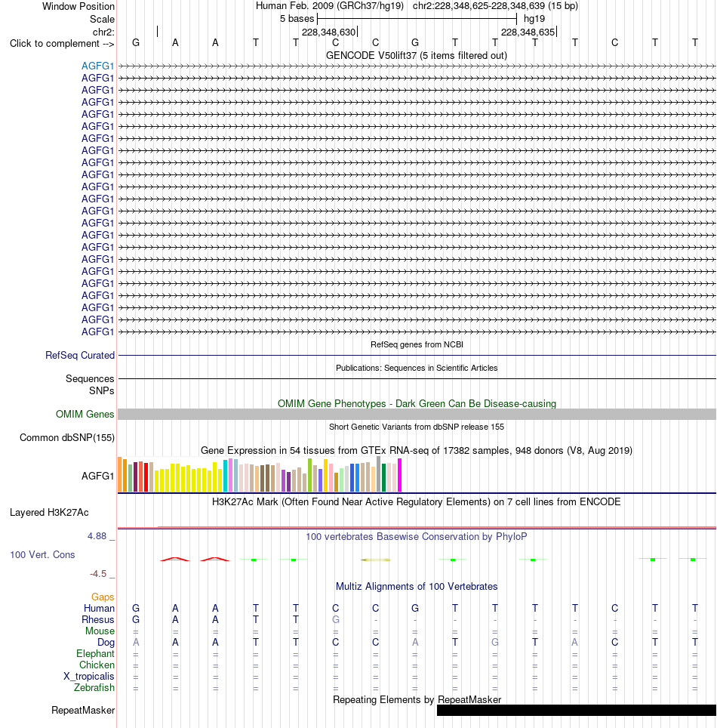Click the faded G in the Dog row
Screen dimensions: 717x728
pos(495,642)
